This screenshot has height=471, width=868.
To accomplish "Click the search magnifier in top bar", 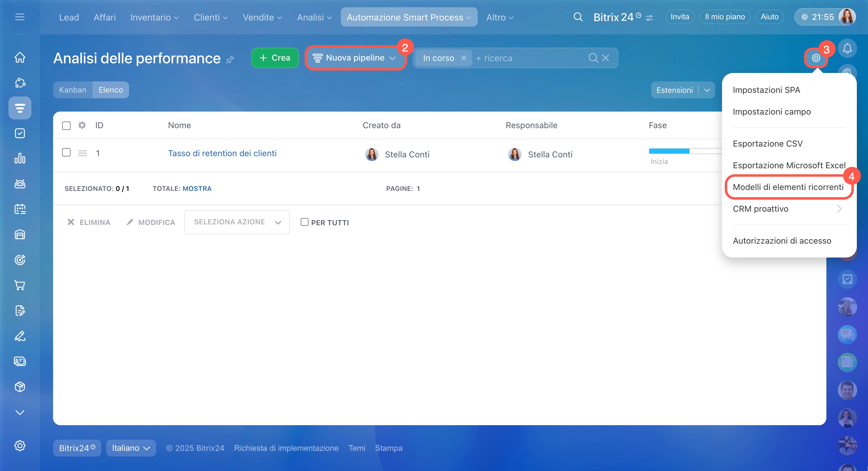I will tap(578, 17).
